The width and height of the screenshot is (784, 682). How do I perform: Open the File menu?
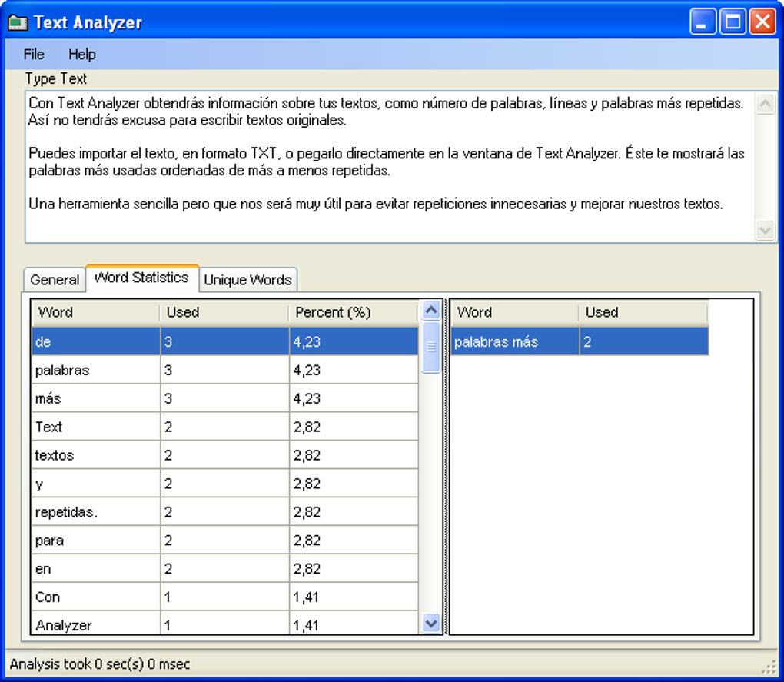[34, 54]
